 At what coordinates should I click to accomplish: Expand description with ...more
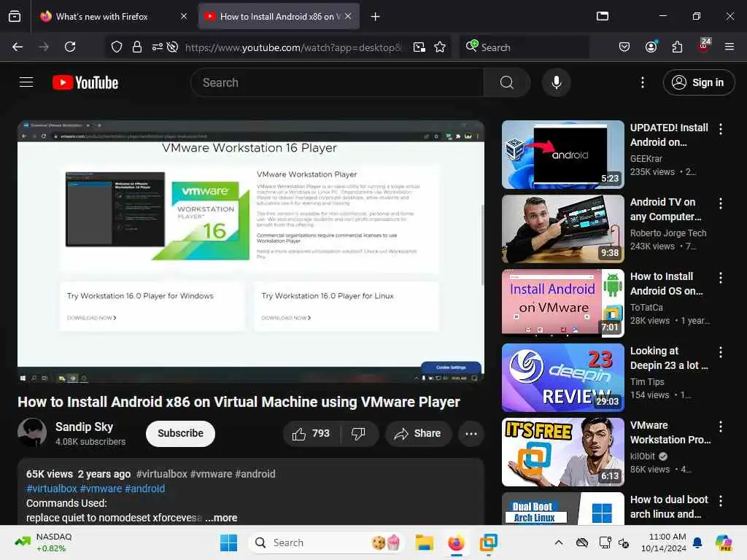point(222,518)
